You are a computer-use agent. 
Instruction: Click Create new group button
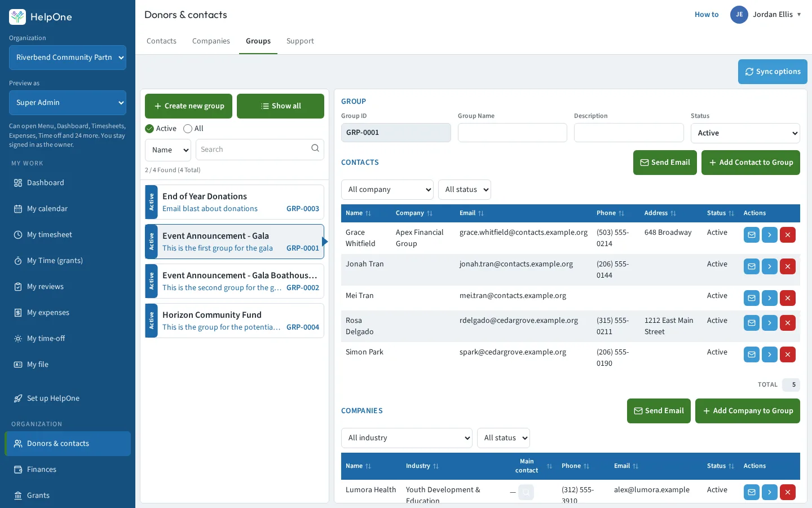(x=188, y=106)
